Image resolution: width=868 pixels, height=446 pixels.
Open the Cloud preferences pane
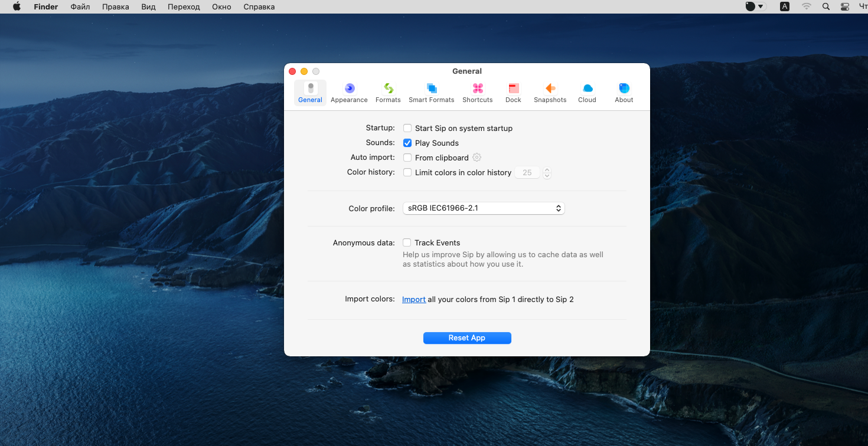point(587,93)
